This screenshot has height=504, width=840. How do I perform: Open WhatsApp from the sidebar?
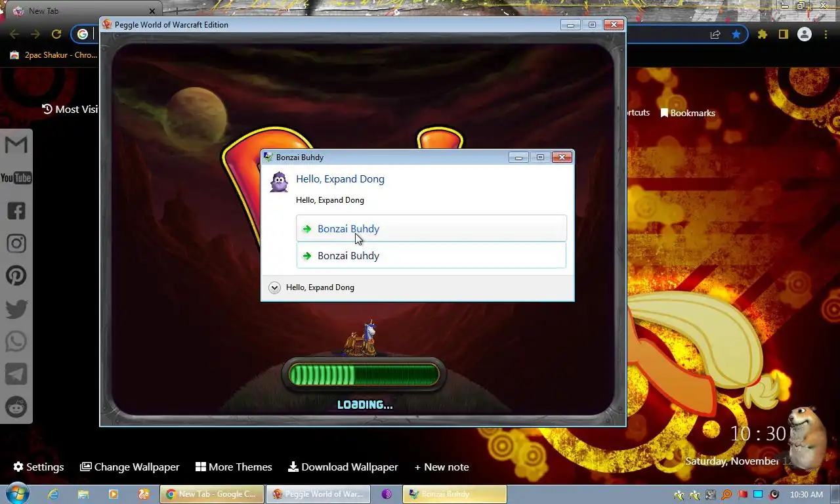pyautogui.click(x=16, y=341)
